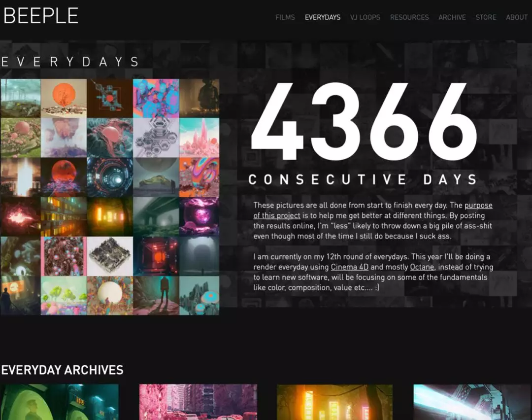Open the ABOUT page
The image size is (532, 420).
click(516, 17)
